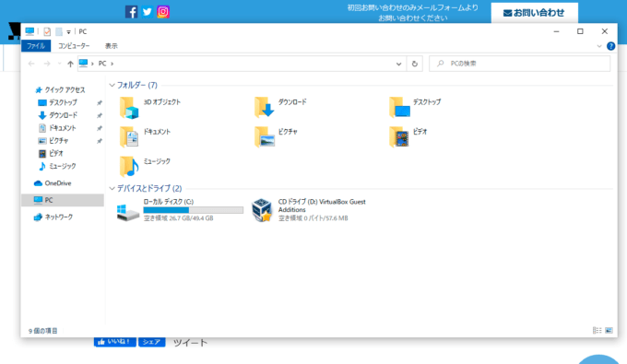Select ピクチャ in the navigation pane

53,141
